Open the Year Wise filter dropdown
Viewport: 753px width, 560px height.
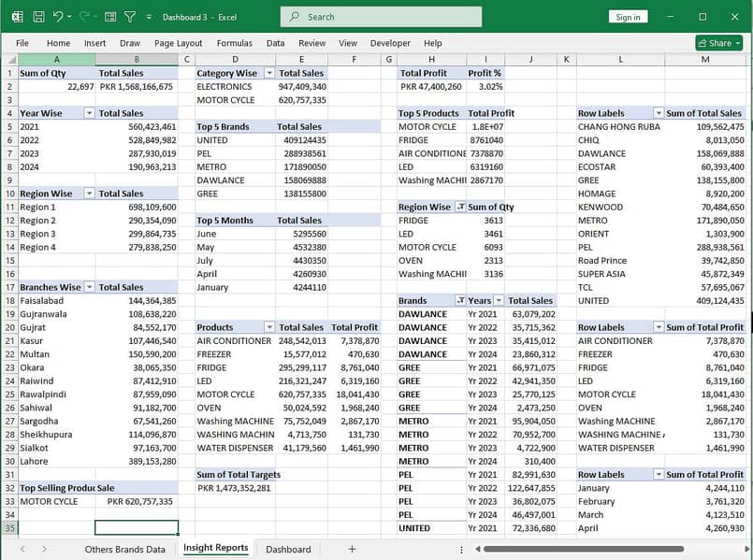[x=89, y=113]
